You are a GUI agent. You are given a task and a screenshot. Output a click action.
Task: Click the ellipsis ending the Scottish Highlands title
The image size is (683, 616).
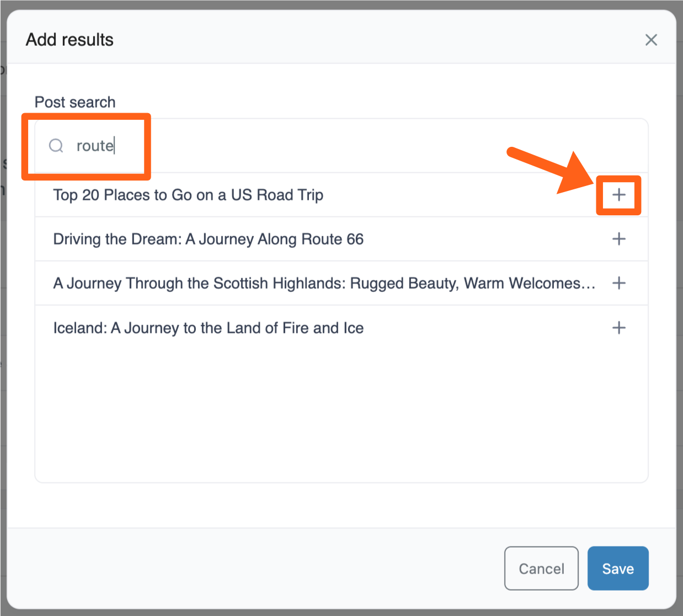pos(589,285)
